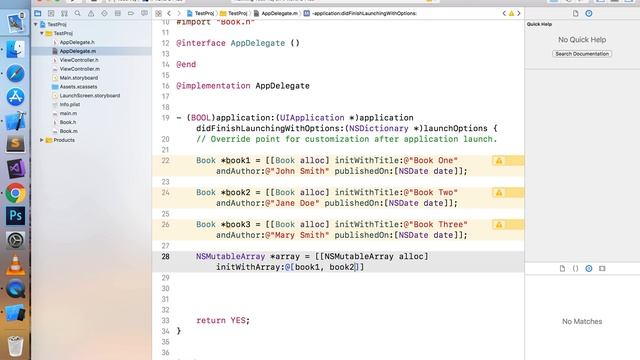The height and width of the screenshot is (360, 640).
Task: Show the Media library
Action: pyautogui.click(x=602, y=269)
